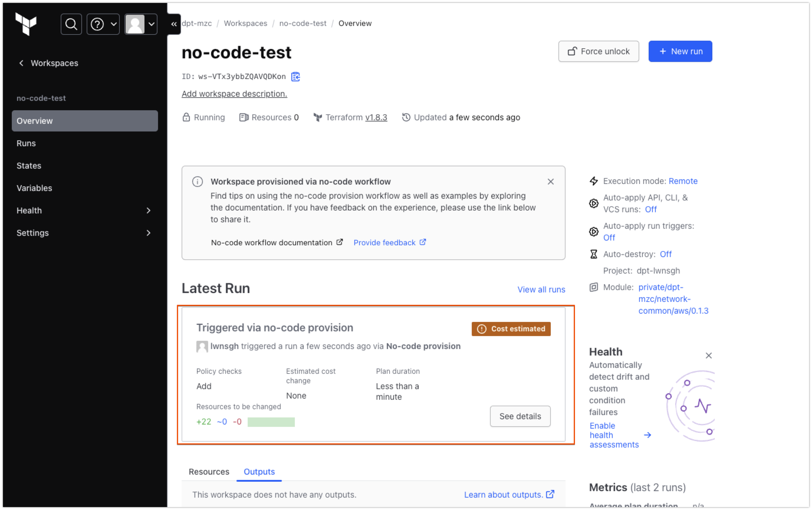Click Auto-apply API, CLI & VCS icon
Viewport: 812px width, 510px height.
tap(594, 204)
